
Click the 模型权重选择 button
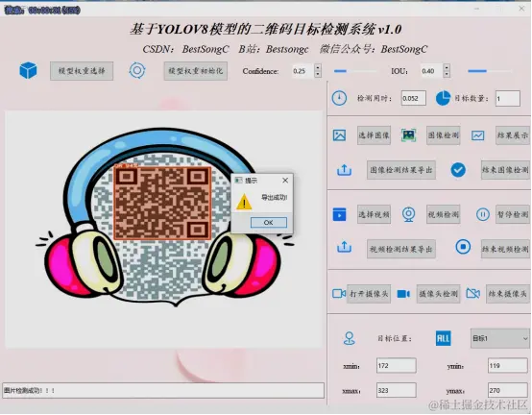click(82, 71)
